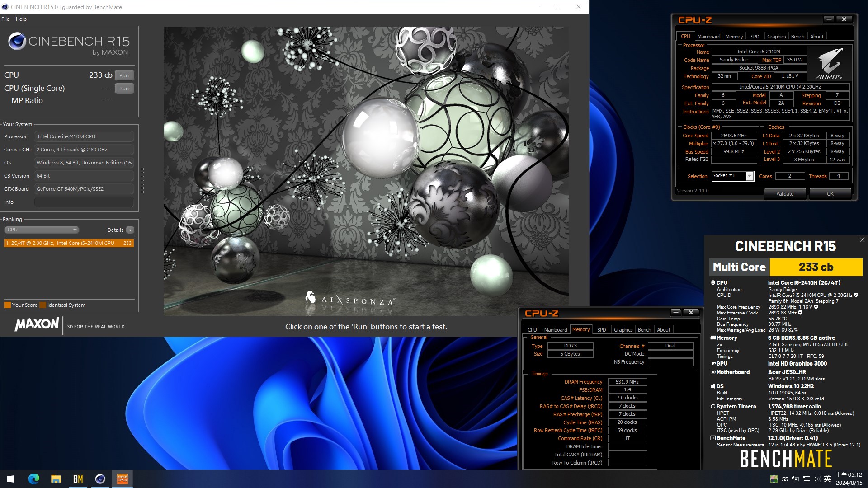The width and height of the screenshot is (868, 488).
Task: Click the GPU icon in BenchMate panel
Action: tap(713, 363)
